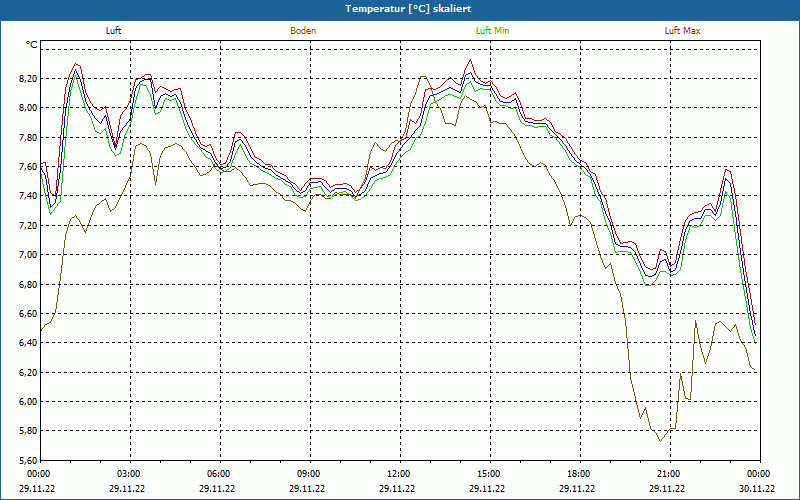Click the 06:00 time label
This screenshot has height=500, width=800.
[217, 474]
